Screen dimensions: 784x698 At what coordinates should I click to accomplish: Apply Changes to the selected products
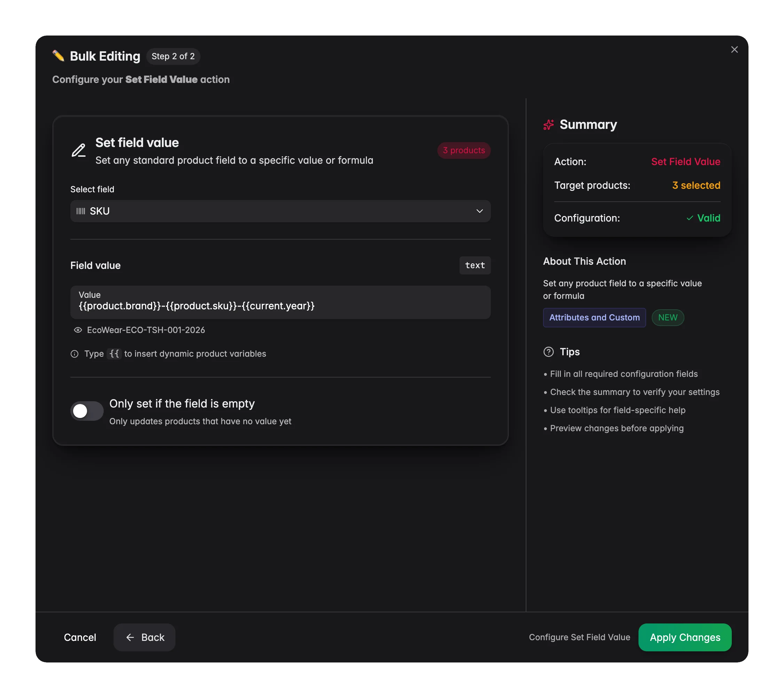click(685, 637)
